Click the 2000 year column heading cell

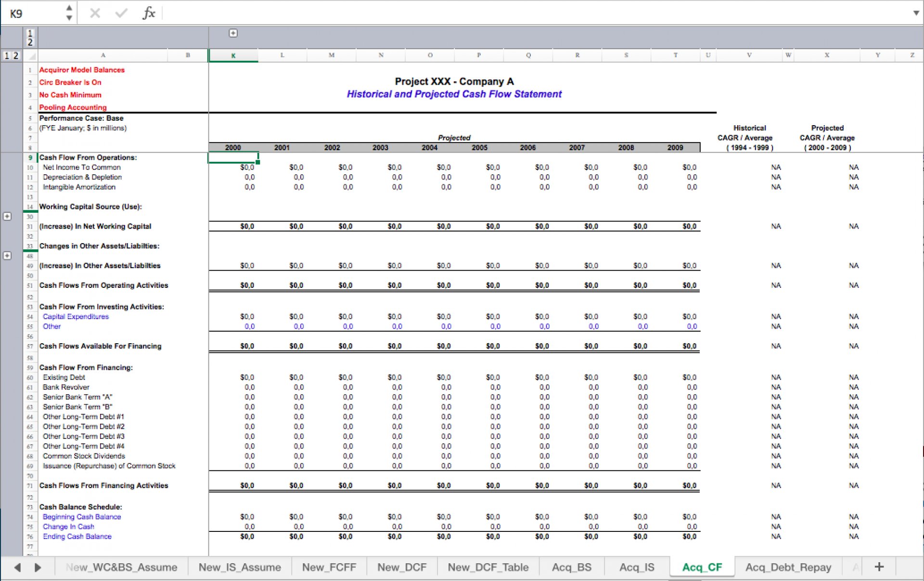pyautogui.click(x=233, y=148)
